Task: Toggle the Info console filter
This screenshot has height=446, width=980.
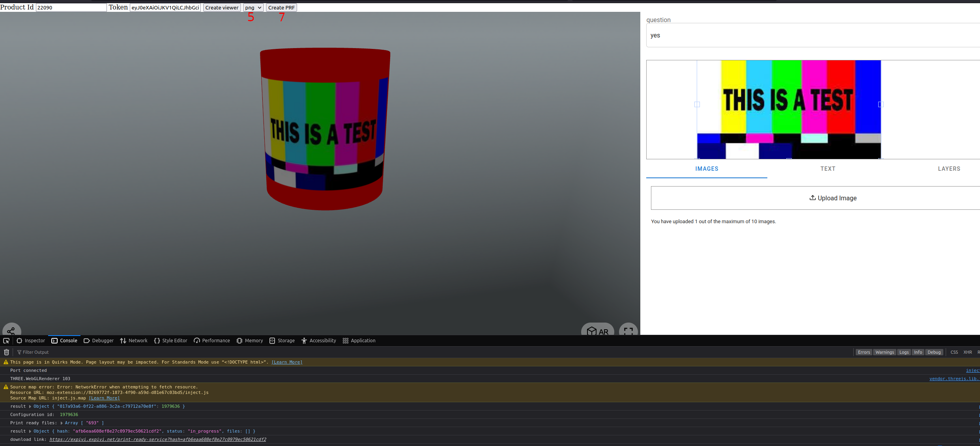Action: (918, 352)
